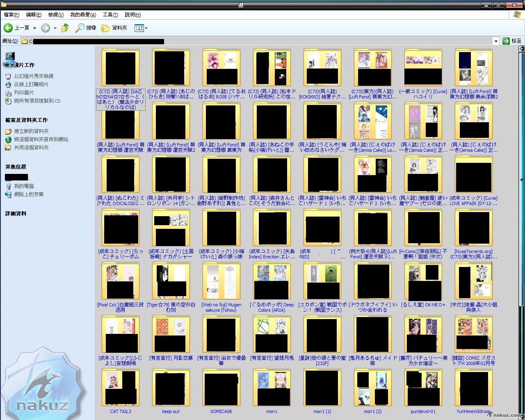525x420 pixels.
Task: Click 以幻燈片秀來檢視 slideshow link
Action: (34, 76)
